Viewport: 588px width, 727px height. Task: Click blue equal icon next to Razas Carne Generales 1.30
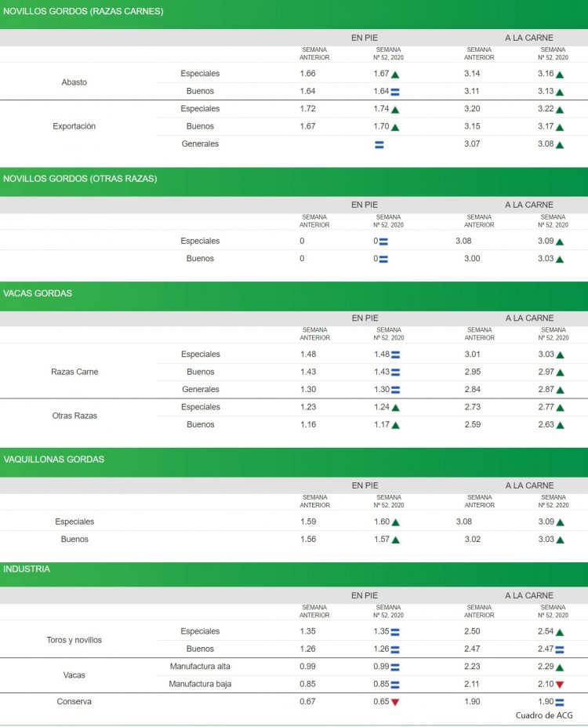point(395,390)
